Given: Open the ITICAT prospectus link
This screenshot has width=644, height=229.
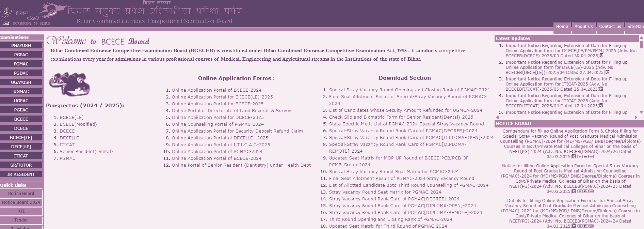Looking at the screenshot, I should click(x=67, y=144).
